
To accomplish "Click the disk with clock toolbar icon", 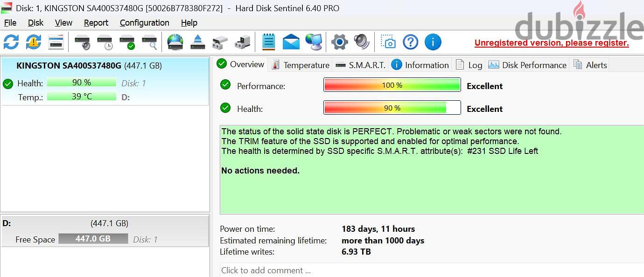I will (105, 42).
